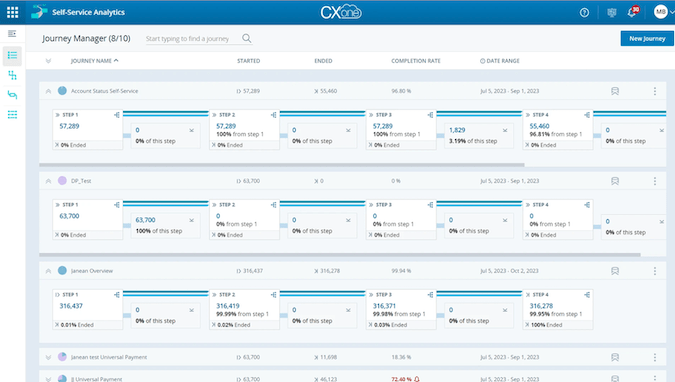This screenshot has width=675, height=382.
Task: Click Step 1 branch icon in DP_Test
Action: [117, 205]
